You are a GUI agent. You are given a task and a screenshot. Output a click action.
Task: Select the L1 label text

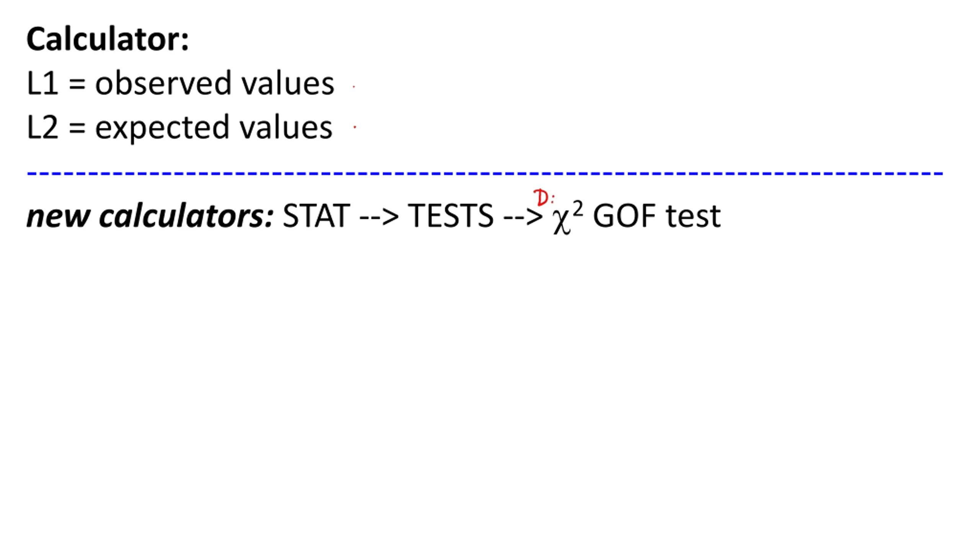[x=42, y=83]
